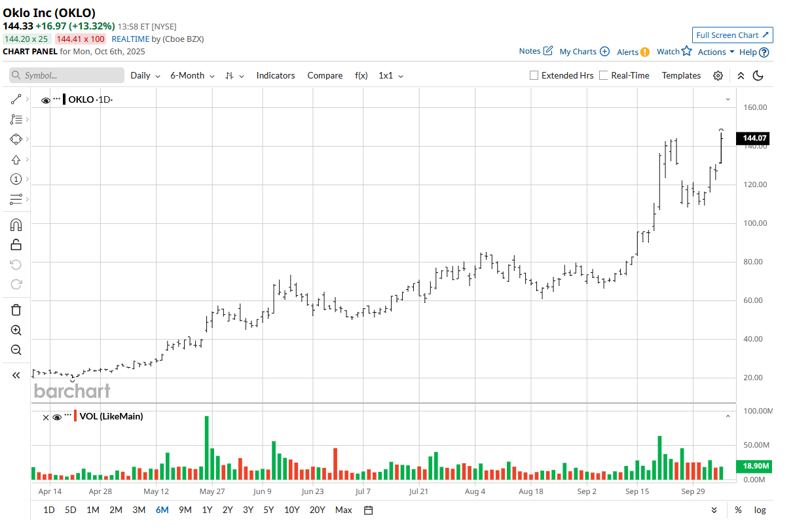This screenshot has height=532, width=793.
Task: Collapse the chart header with double chevron
Action: [741, 76]
